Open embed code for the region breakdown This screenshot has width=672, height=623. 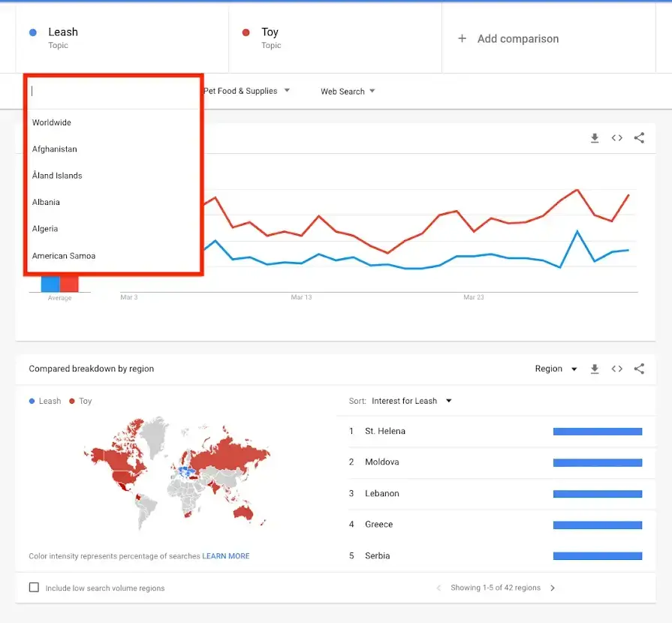tap(617, 369)
